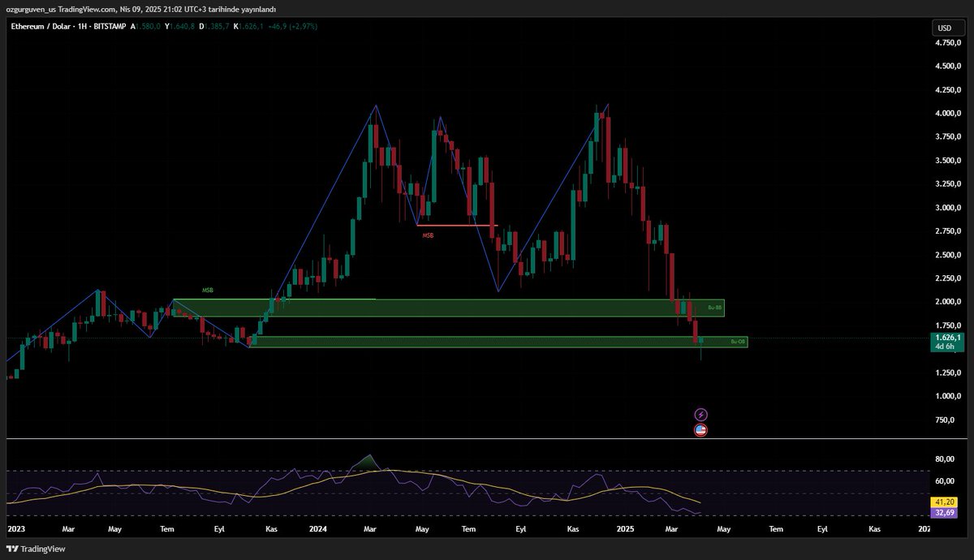The image size is (974, 560).
Task: Click the 2.000,0 price axis label
Action: point(948,302)
